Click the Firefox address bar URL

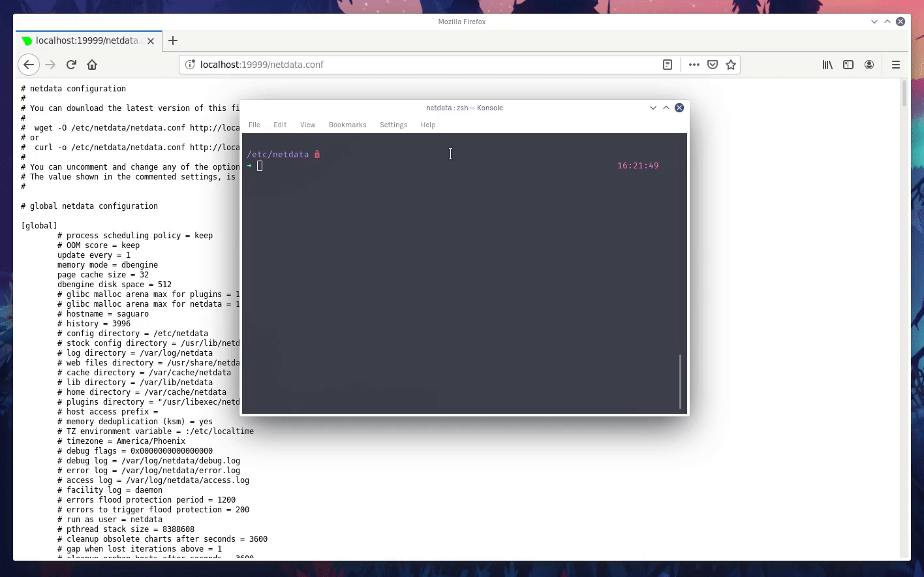point(262,65)
